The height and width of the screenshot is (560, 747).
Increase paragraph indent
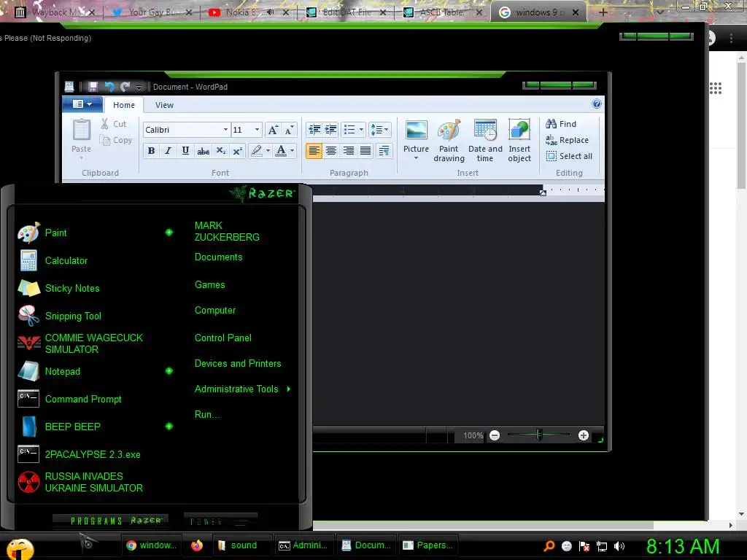tap(330, 130)
